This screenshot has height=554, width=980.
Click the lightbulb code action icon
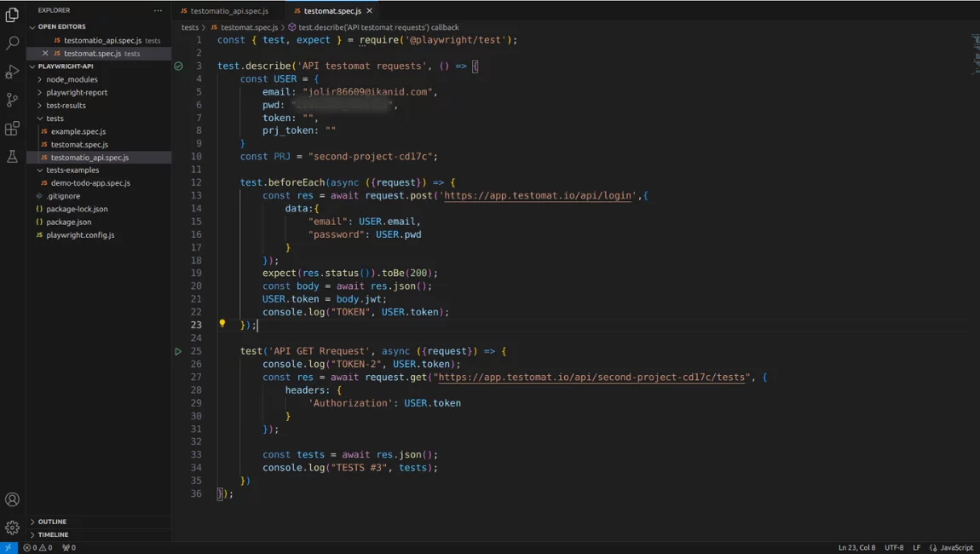tap(222, 324)
